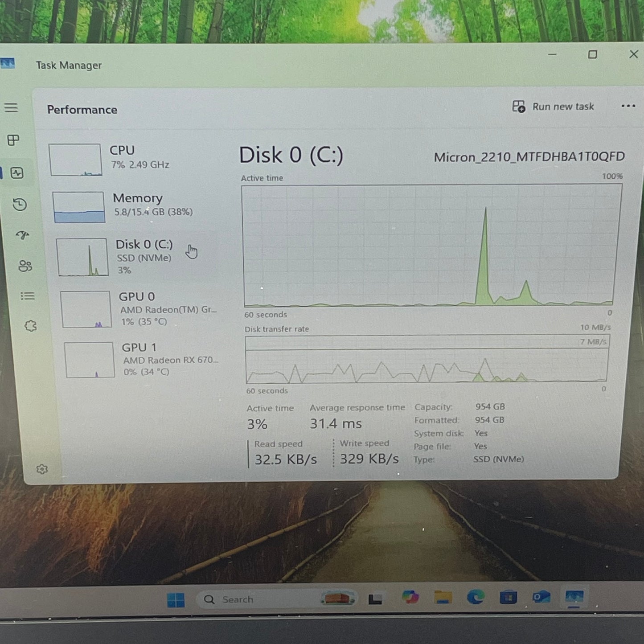Open the Startup apps icon

(22, 235)
